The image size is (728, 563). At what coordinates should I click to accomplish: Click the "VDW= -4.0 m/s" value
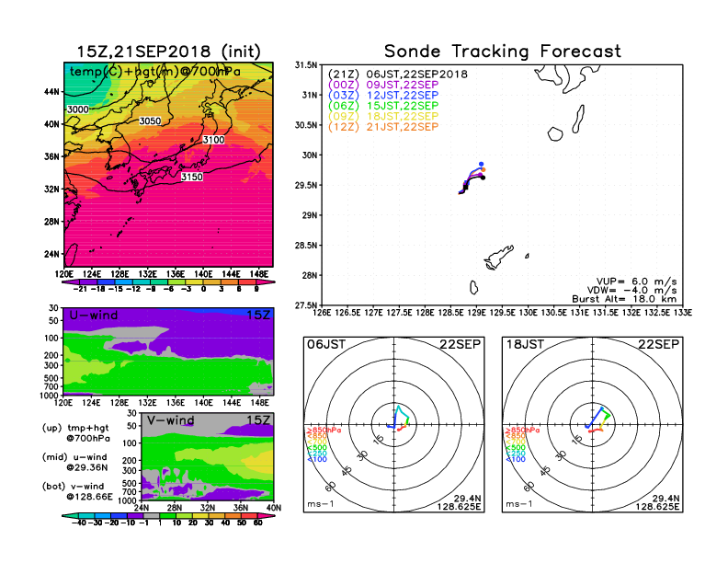pos(631,291)
